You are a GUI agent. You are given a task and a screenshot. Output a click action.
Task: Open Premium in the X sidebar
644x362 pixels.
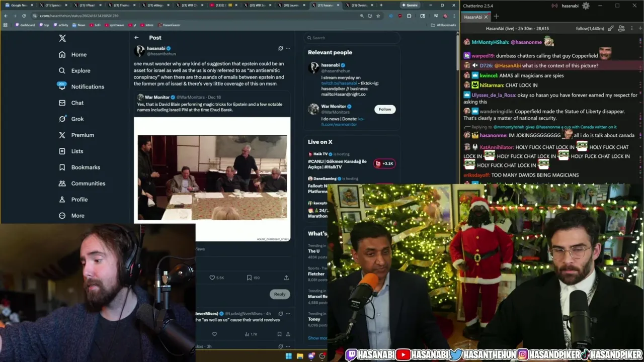[x=76, y=135]
